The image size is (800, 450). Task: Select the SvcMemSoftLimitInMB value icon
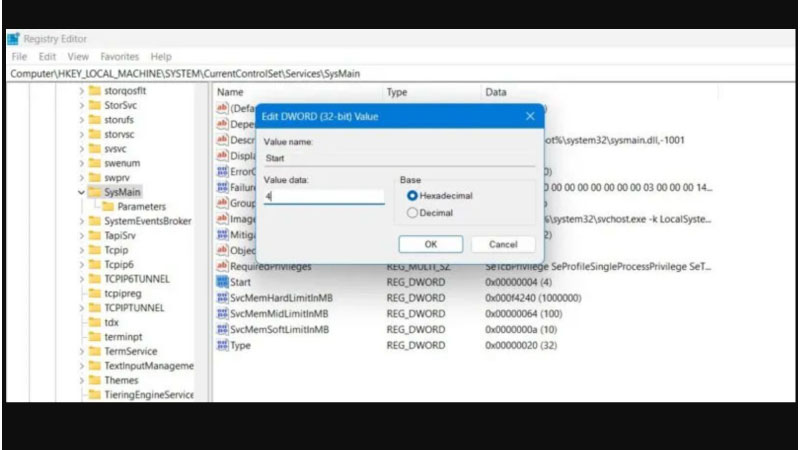tap(222, 330)
